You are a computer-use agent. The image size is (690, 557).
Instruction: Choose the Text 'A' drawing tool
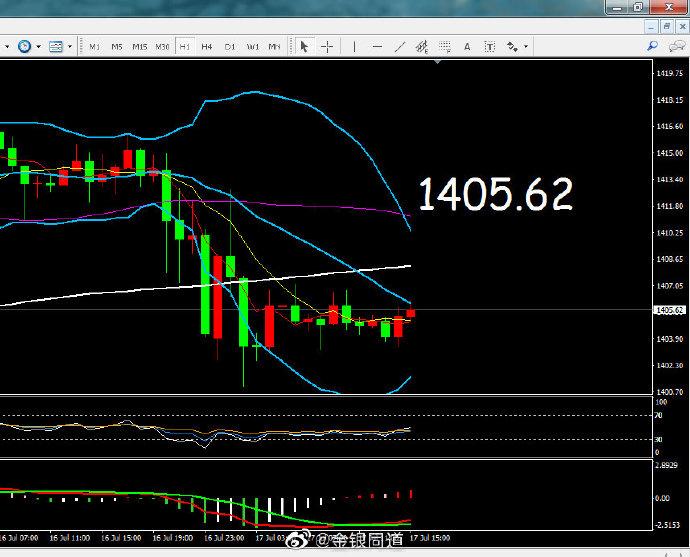tap(467, 46)
